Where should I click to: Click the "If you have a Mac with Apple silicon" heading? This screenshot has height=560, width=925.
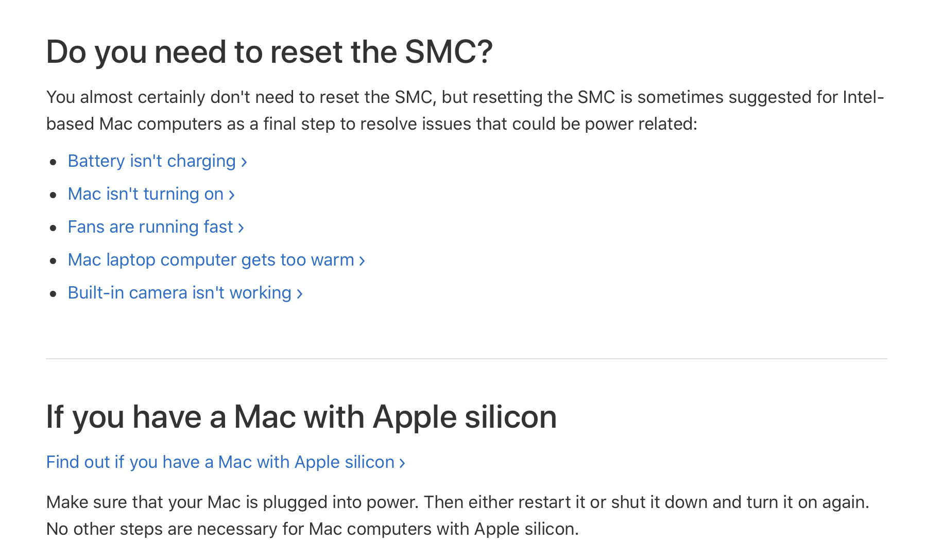(301, 416)
